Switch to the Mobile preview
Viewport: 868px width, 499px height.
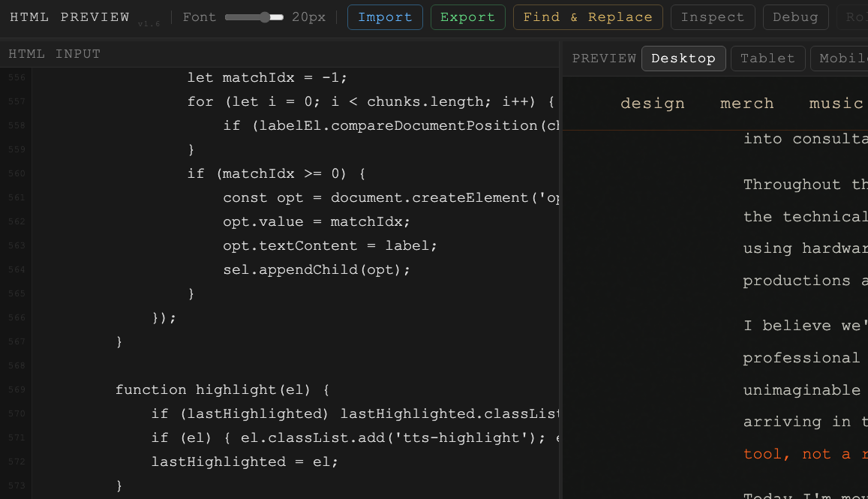tap(842, 58)
